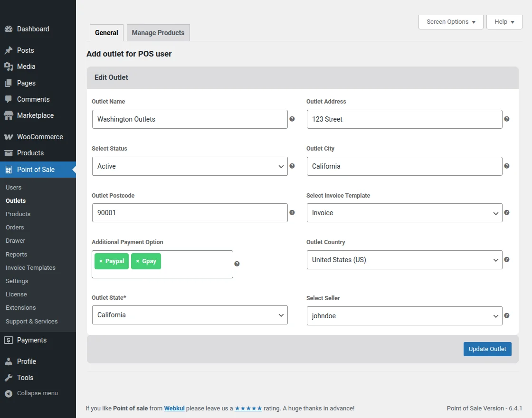Click help icon beside Outlet Address field

pyautogui.click(x=506, y=119)
